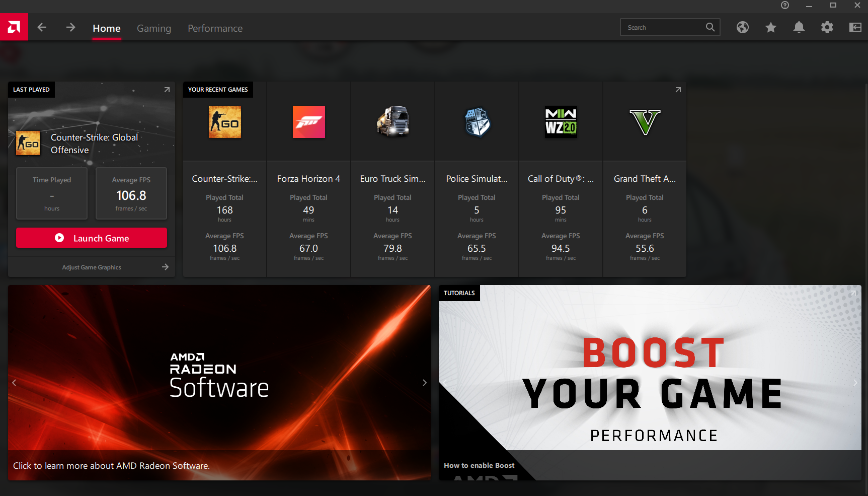
Task: Select the Counter-Strike icon in recent games
Action: click(x=225, y=122)
